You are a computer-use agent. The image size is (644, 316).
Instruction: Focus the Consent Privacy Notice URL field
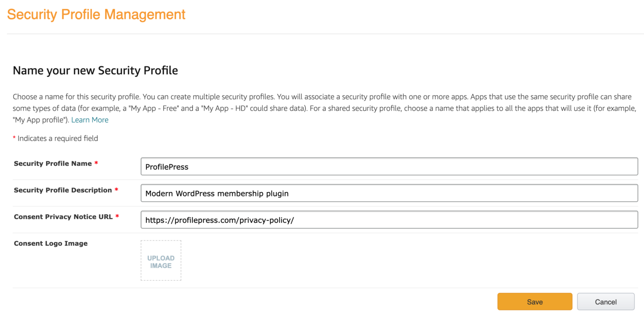click(389, 220)
